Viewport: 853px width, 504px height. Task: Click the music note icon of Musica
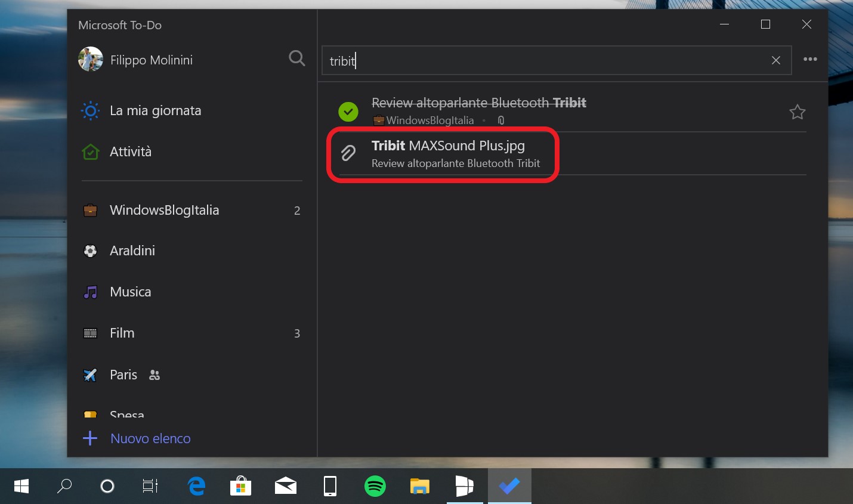point(90,292)
